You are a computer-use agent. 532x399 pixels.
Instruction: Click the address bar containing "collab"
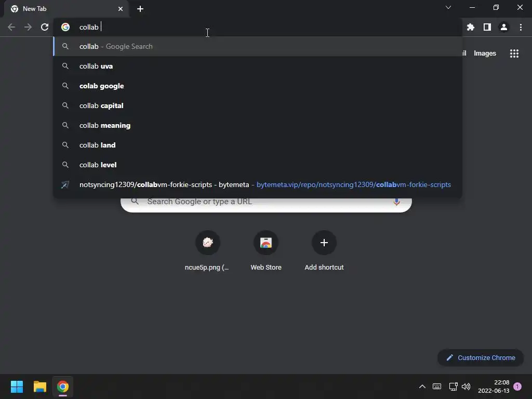[x=258, y=27]
